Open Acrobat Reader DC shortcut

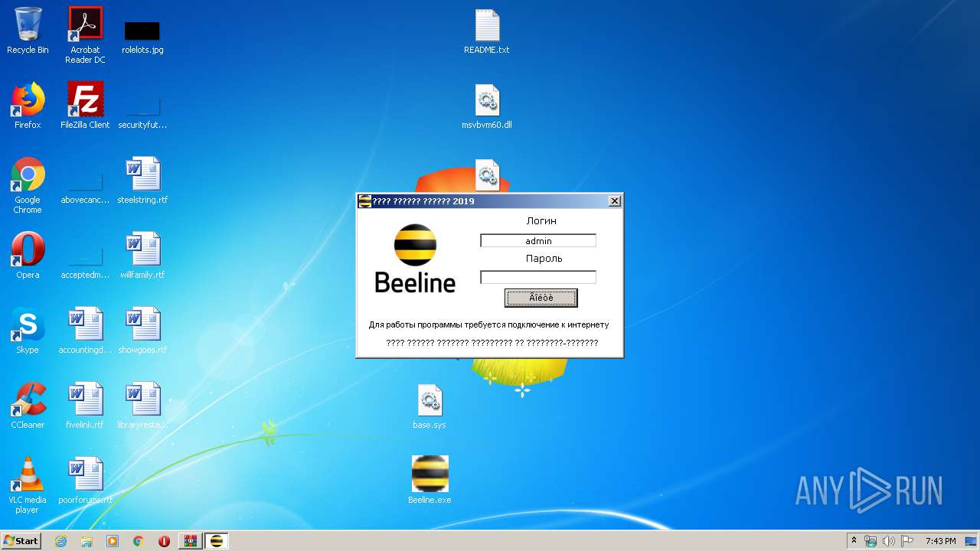pyautogui.click(x=85, y=34)
